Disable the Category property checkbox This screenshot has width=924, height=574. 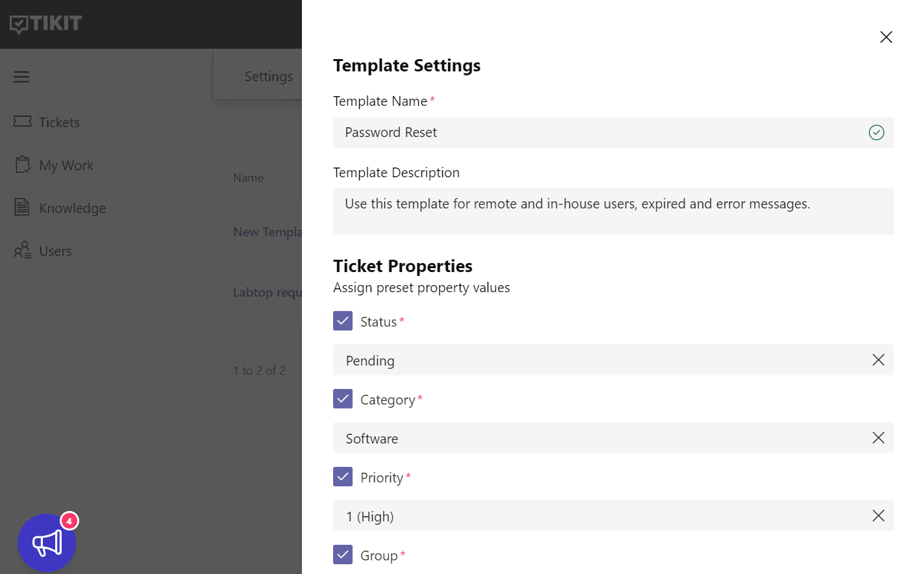point(343,399)
